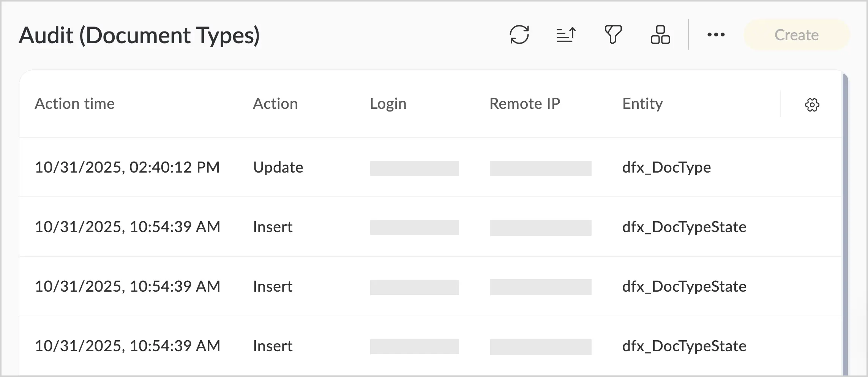Sort by Action time column header
868x377 pixels.
click(74, 104)
